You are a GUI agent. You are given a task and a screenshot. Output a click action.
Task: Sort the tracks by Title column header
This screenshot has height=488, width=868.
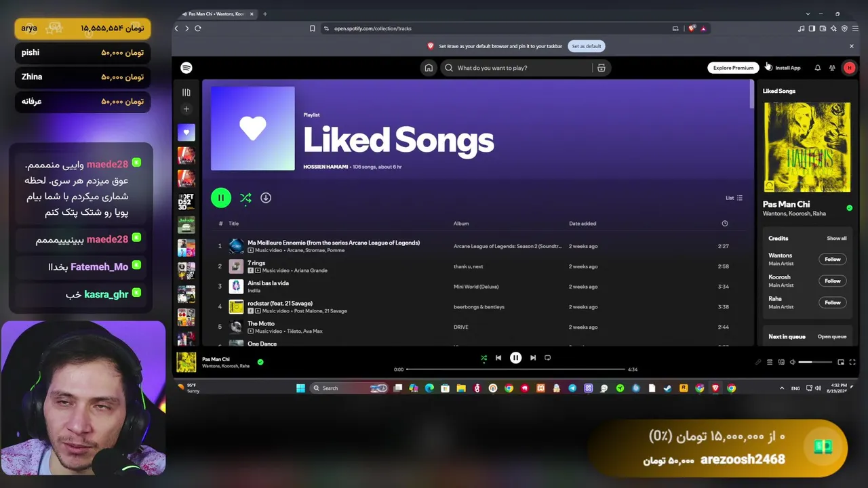(233, 224)
